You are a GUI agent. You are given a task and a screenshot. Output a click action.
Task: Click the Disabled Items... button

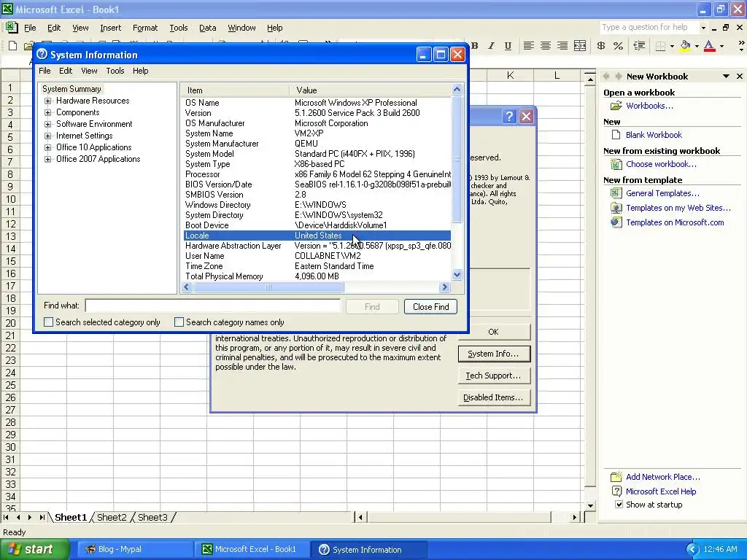click(493, 397)
